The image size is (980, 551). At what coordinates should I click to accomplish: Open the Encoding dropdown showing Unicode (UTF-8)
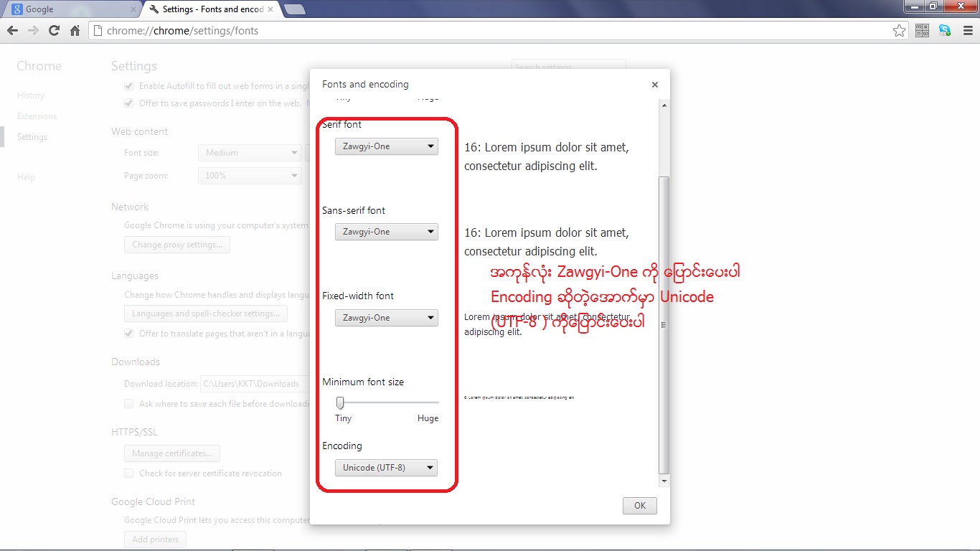click(386, 468)
